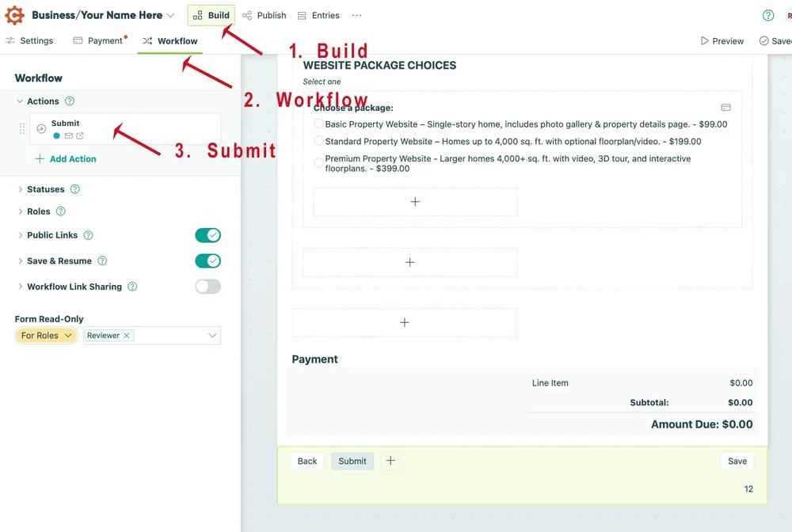Click the gear logo at top left
The height and width of the screenshot is (532, 792).
tap(13, 14)
